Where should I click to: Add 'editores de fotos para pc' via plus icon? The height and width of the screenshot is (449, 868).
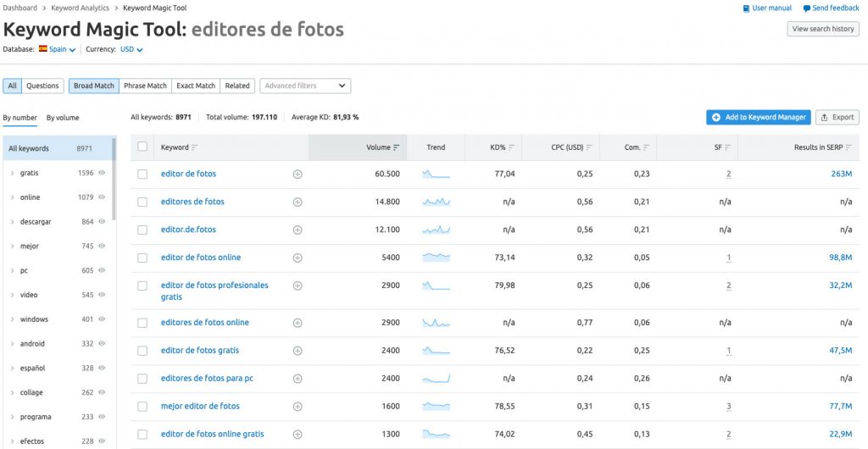(298, 379)
